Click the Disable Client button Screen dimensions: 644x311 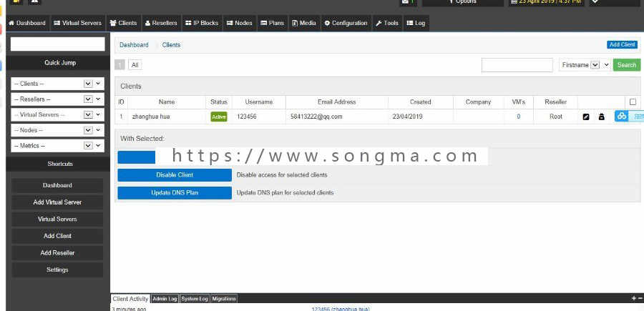[175, 174]
